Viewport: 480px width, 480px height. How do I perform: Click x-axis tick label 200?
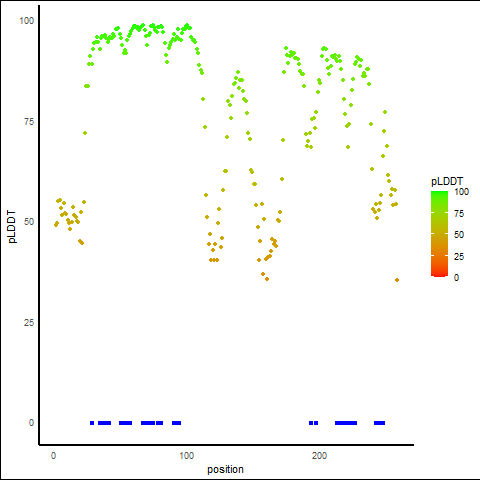coord(319,456)
